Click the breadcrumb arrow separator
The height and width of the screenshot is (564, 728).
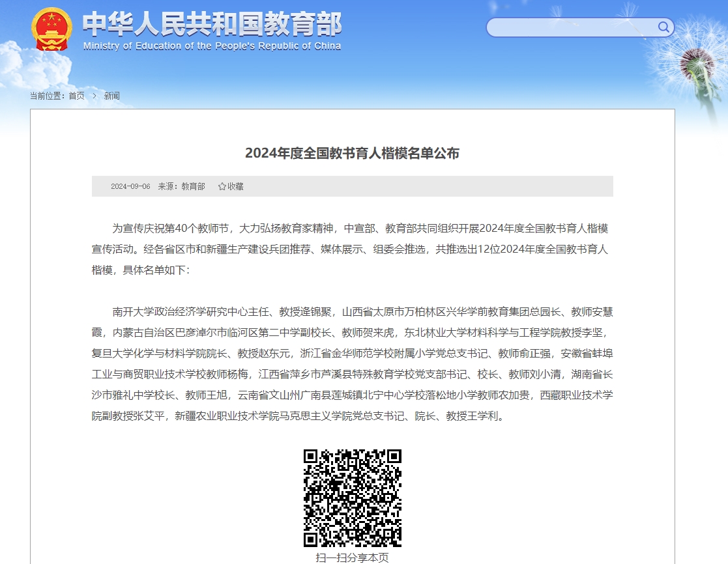coord(95,96)
